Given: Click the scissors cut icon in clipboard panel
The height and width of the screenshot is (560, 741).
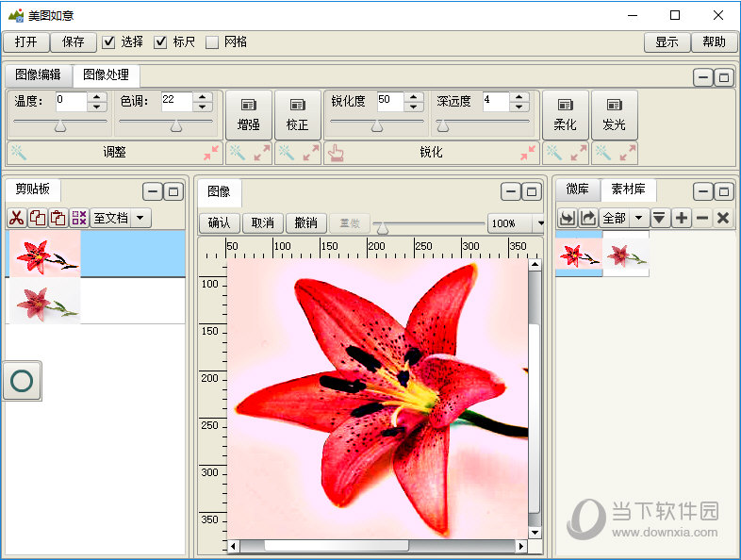Looking at the screenshot, I should click(x=16, y=218).
